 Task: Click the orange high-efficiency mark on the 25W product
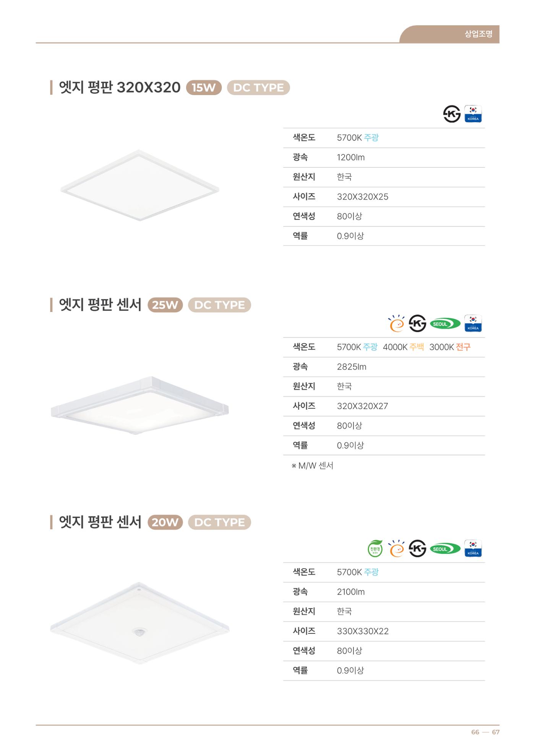click(396, 323)
